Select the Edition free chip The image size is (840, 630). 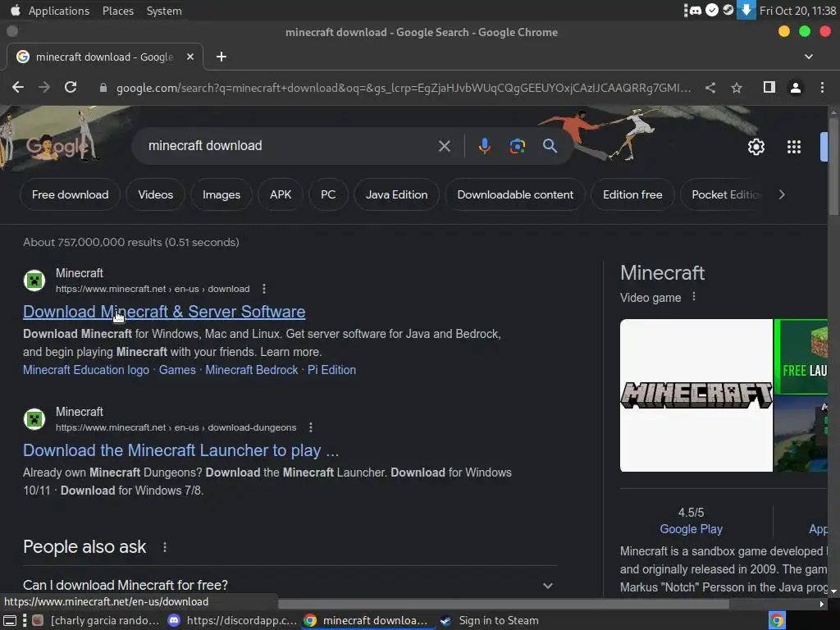point(632,194)
